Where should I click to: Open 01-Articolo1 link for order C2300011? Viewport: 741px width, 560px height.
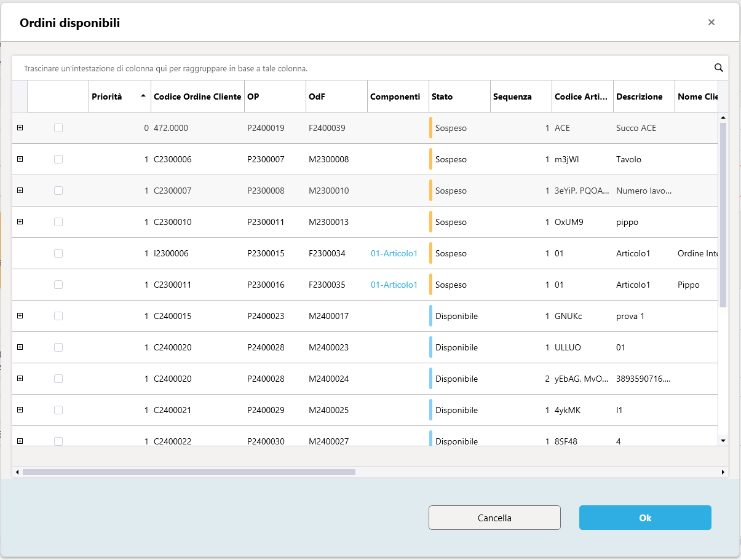(394, 285)
